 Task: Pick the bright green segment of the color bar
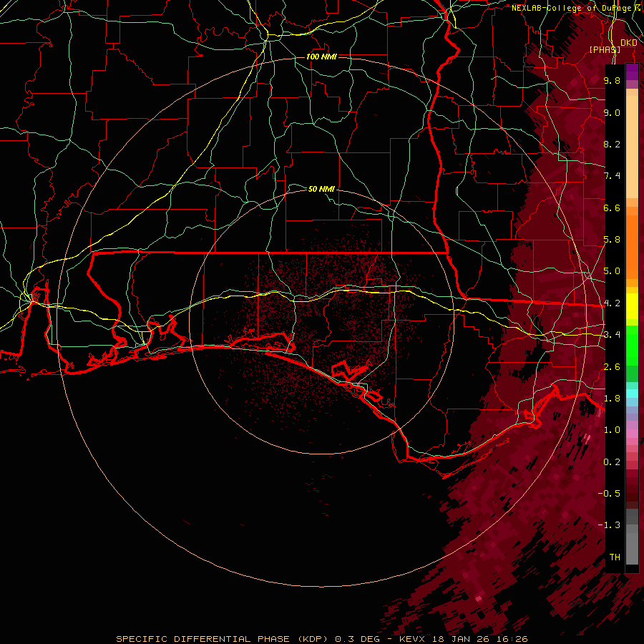(632, 345)
